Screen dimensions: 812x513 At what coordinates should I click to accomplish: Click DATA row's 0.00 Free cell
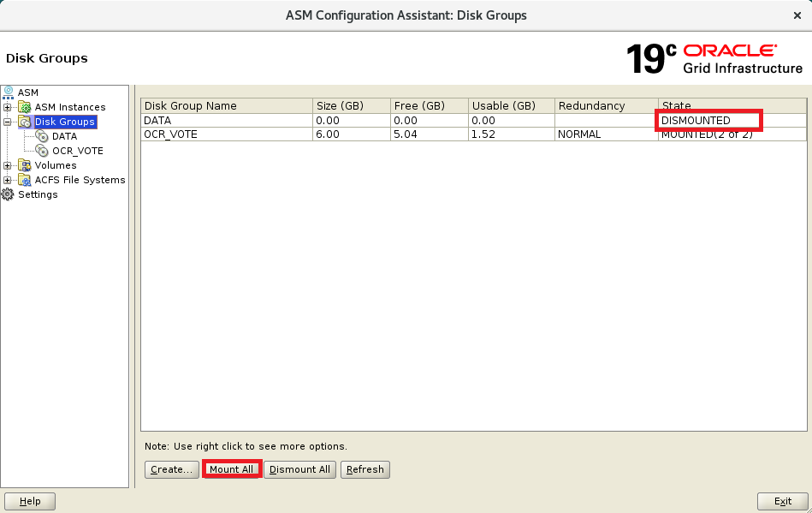tap(430, 120)
